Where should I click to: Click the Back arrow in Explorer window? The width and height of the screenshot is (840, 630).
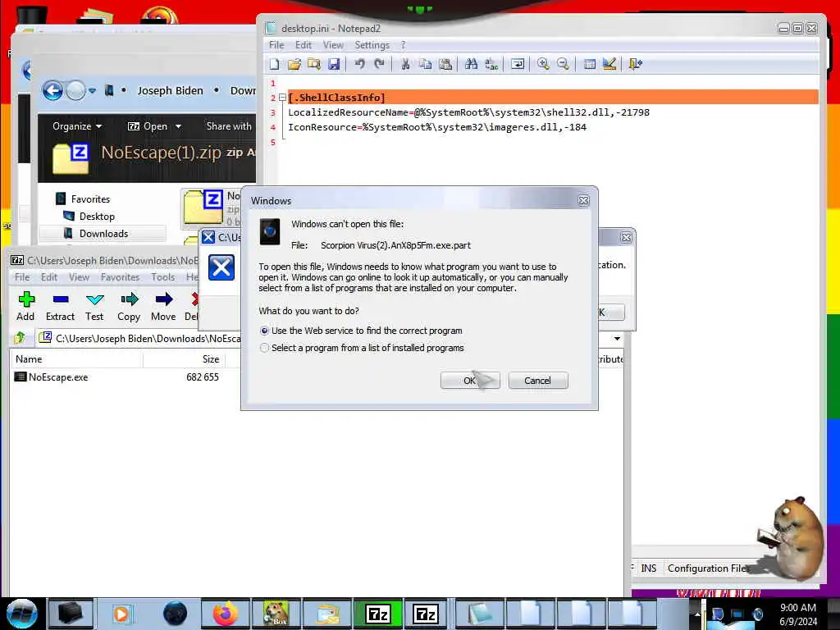click(52, 90)
